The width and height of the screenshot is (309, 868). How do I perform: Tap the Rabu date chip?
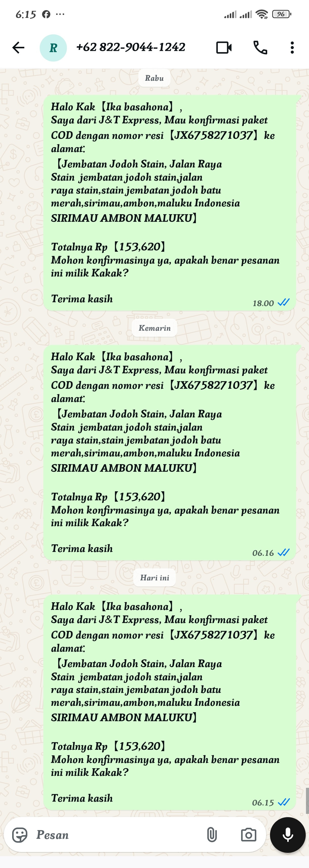(x=154, y=78)
